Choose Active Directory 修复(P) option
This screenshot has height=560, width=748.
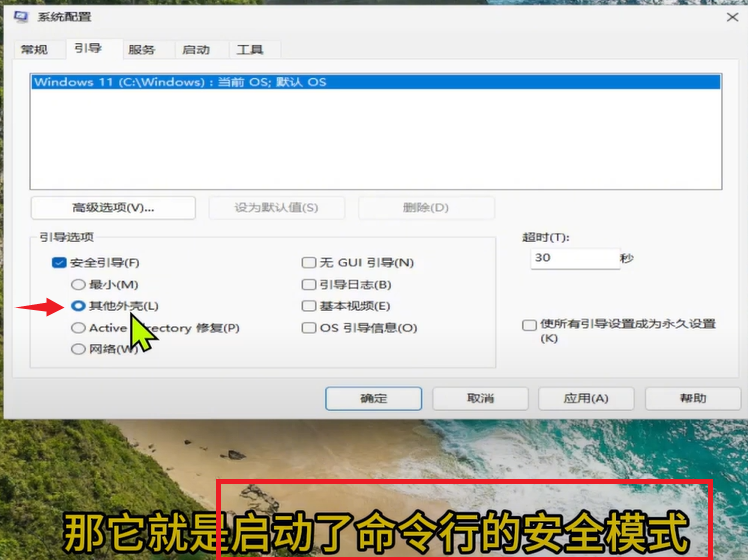pos(78,328)
